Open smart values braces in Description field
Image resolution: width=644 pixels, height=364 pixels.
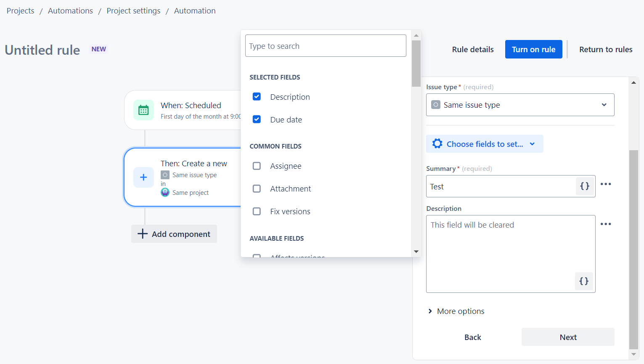(583, 281)
